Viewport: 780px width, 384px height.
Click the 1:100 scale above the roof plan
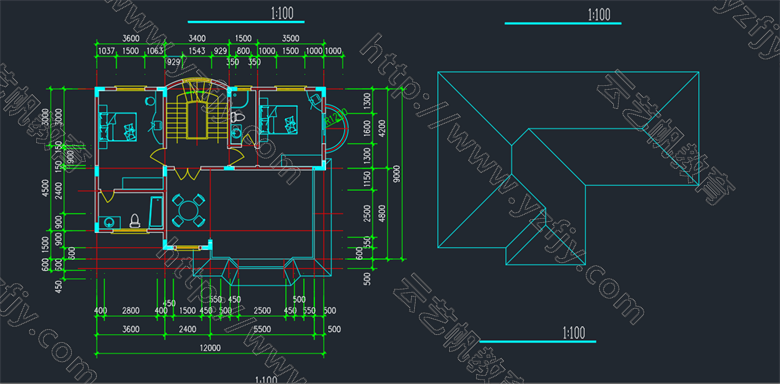click(x=598, y=15)
